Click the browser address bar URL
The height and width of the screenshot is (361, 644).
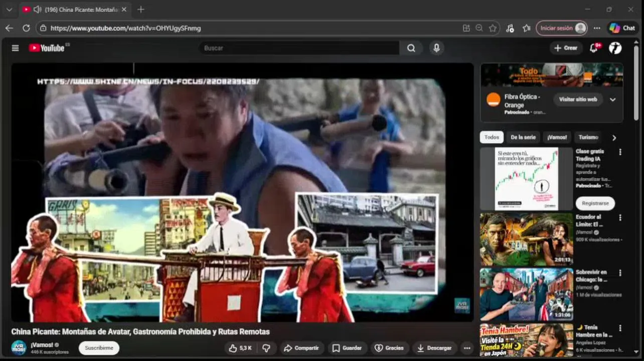tap(125, 28)
